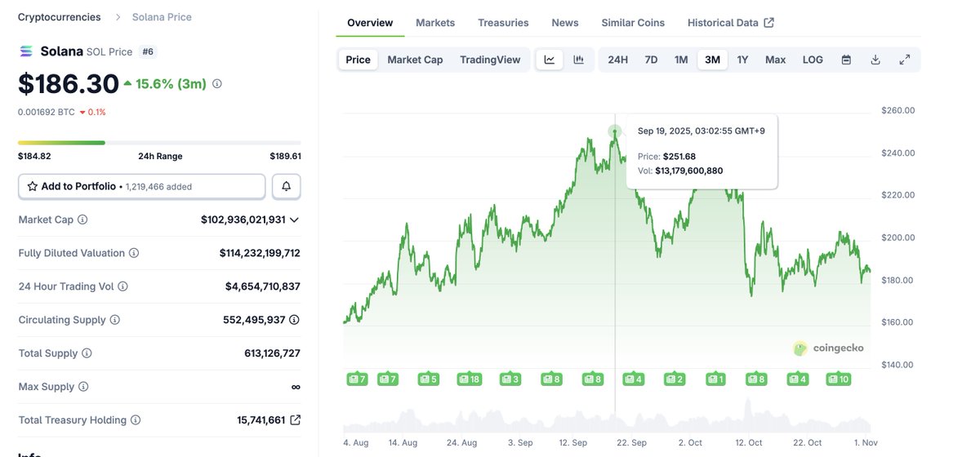980x457 pixels.
Task: Click Add to Portfolio button
Action: [x=141, y=186]
